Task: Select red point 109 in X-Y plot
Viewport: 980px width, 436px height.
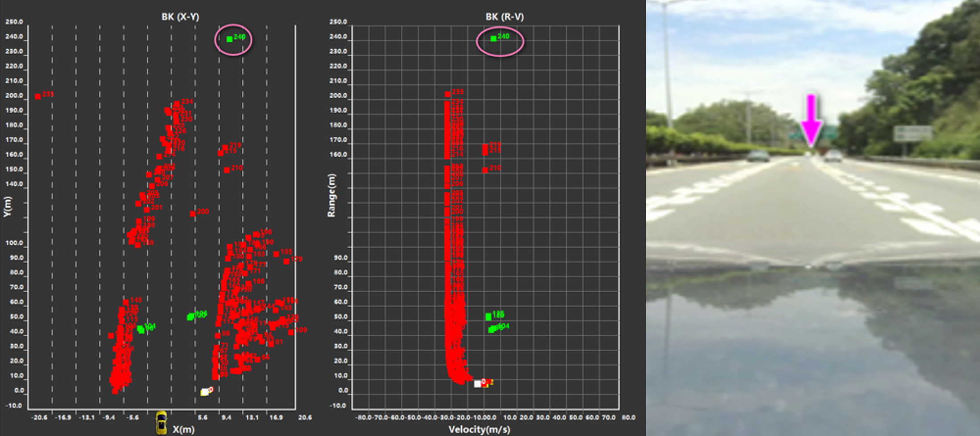Action: pos(291,332)
